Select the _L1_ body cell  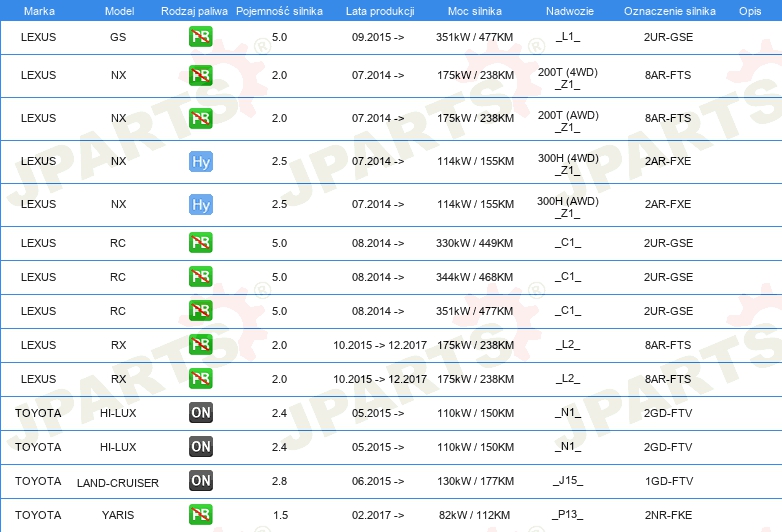point(568,36)
